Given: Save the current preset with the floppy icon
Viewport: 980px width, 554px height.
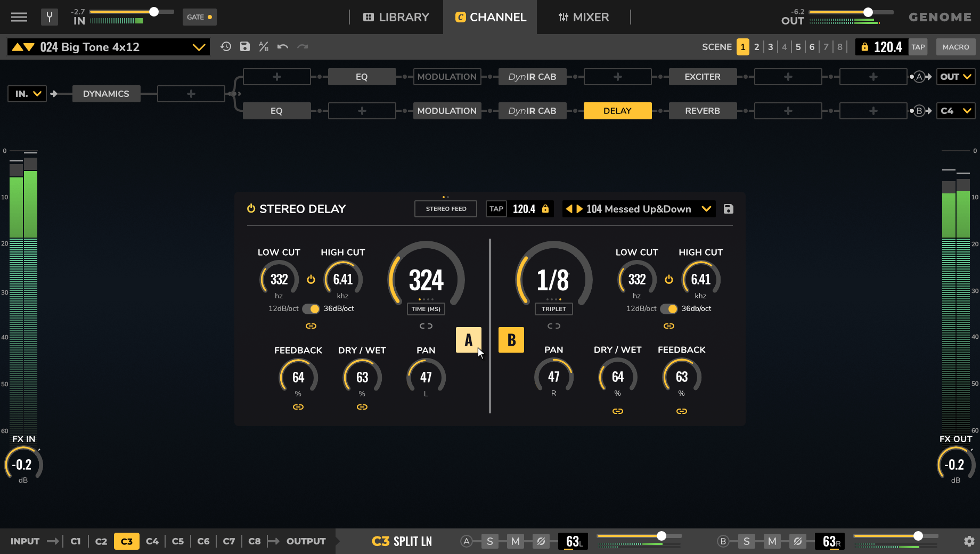Looking at the screenshot, I should pos(244,47).
